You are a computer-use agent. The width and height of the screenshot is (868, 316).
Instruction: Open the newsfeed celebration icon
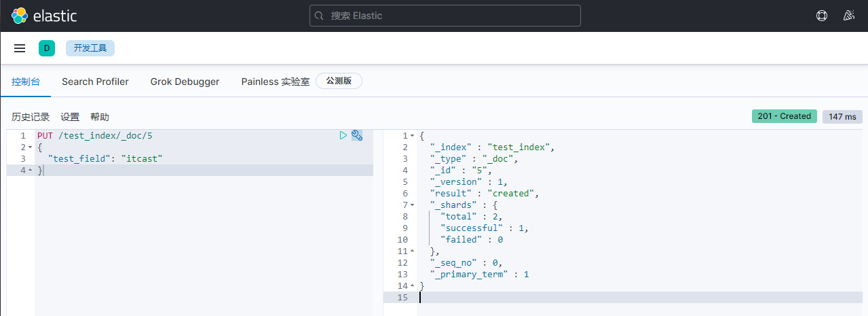pos(848,16)
